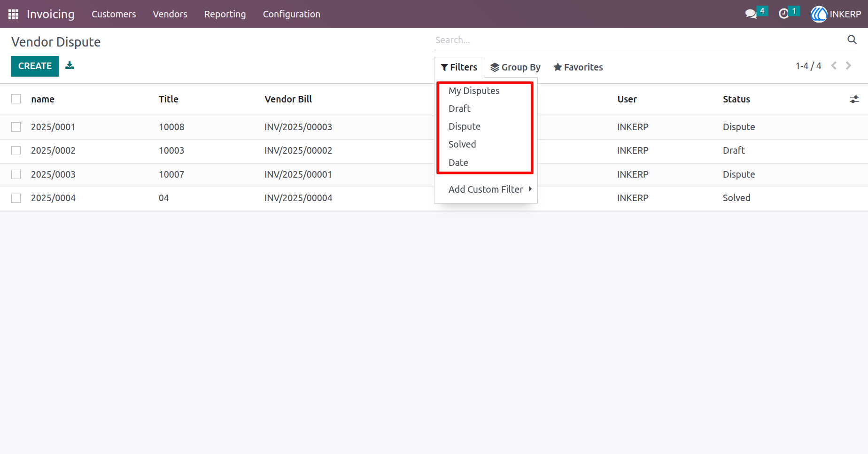This screenshot has height=454, width=868.
Task: Expand Add Custom Filter submenu
Action: [x=486, y=189]
